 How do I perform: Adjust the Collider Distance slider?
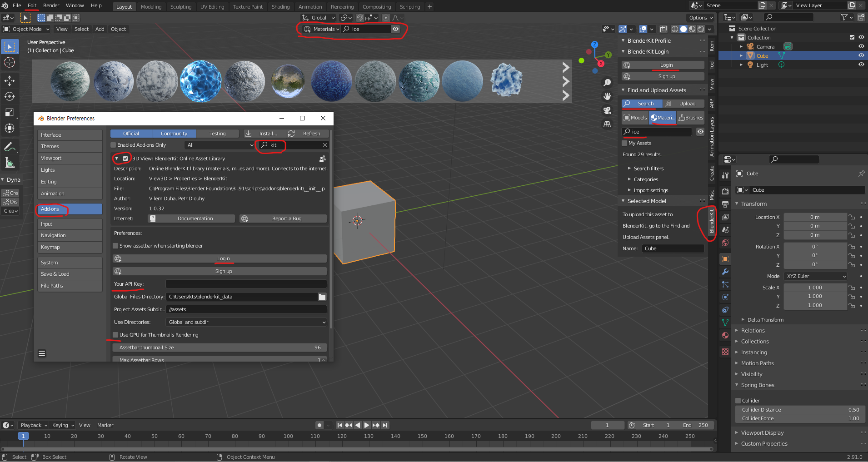click(800, 410)
